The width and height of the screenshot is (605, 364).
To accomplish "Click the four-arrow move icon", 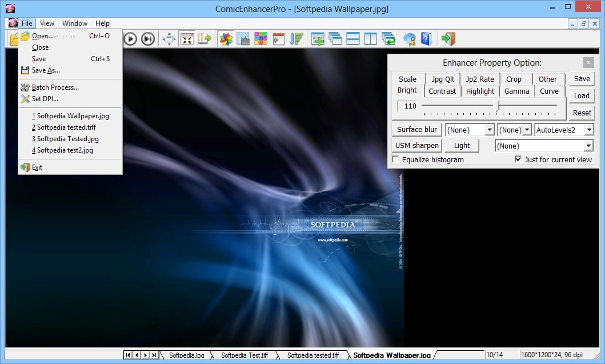I will pyautogui.click(x=169, y=39).
